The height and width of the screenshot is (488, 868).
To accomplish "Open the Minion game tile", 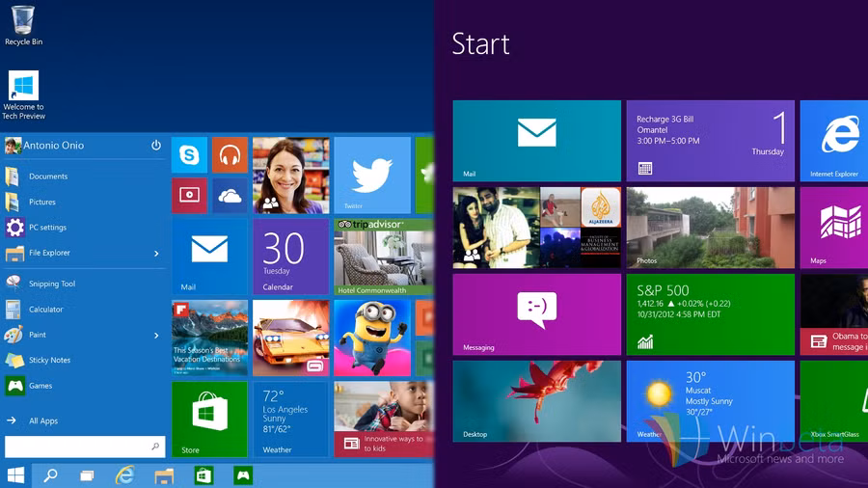I will [372, 339].
